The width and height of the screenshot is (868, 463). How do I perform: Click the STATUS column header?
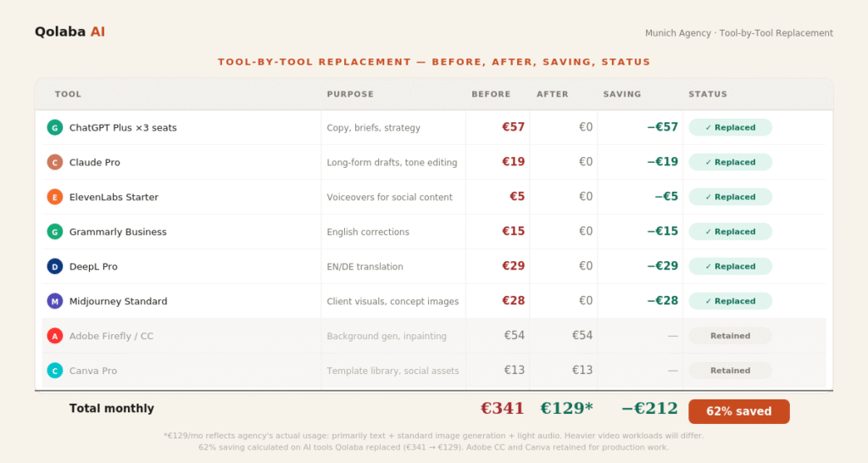(x=708, y=94)
